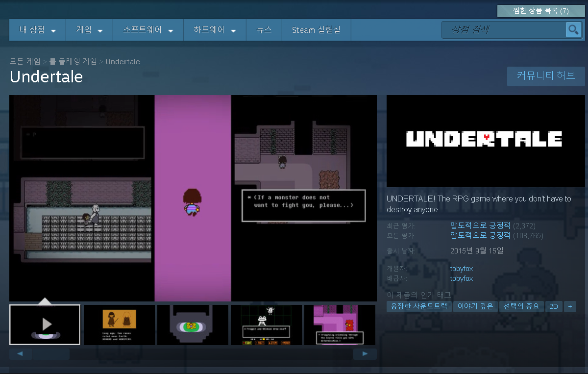Focus the 상점 검색 search field
The height and width of the screenshot is (374, 588).
(503, 30)
